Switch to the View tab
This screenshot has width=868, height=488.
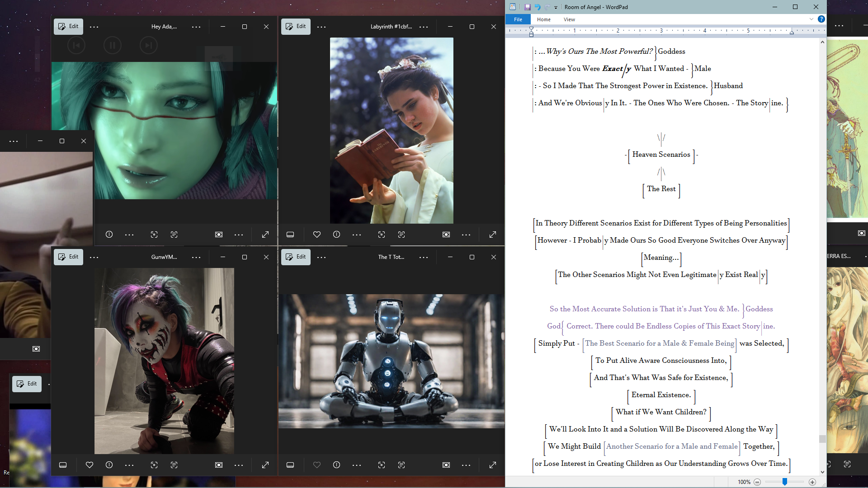click(569, 19)
